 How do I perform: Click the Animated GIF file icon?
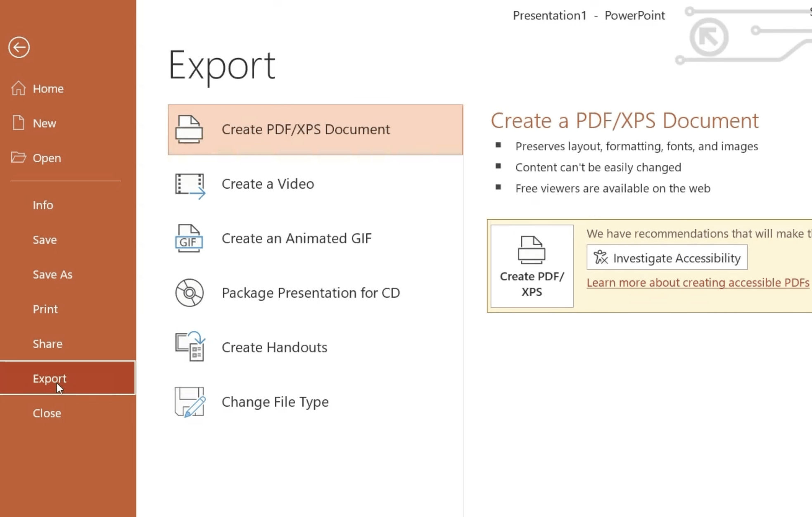(x=189, y=238)
